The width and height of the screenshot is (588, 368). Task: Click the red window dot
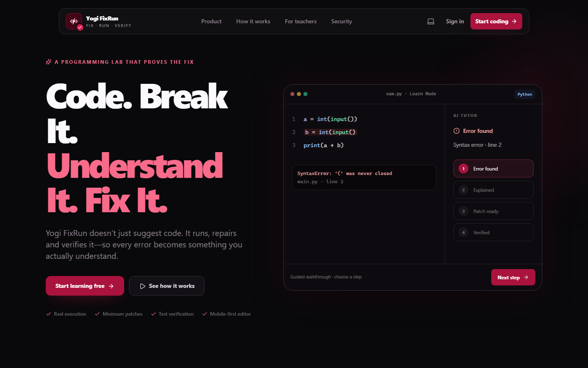(x=292, y=94)
